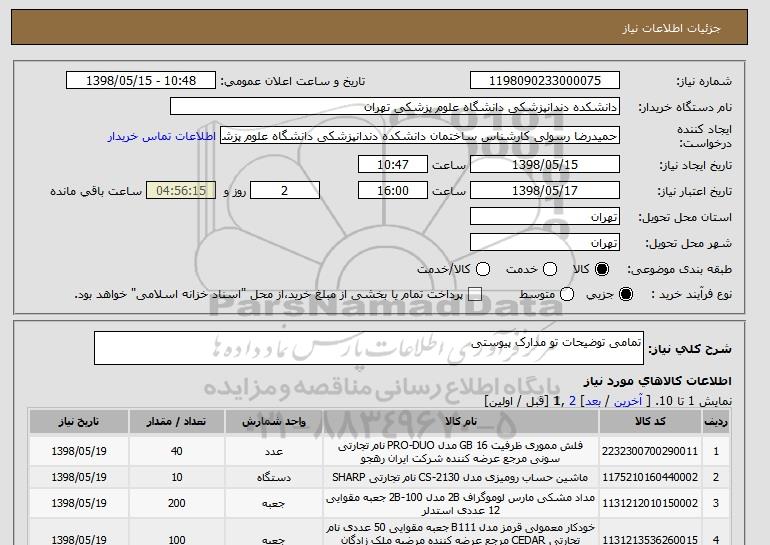Click unit دستگاه in row 2

pyautogui.click(x=274, y=477)
